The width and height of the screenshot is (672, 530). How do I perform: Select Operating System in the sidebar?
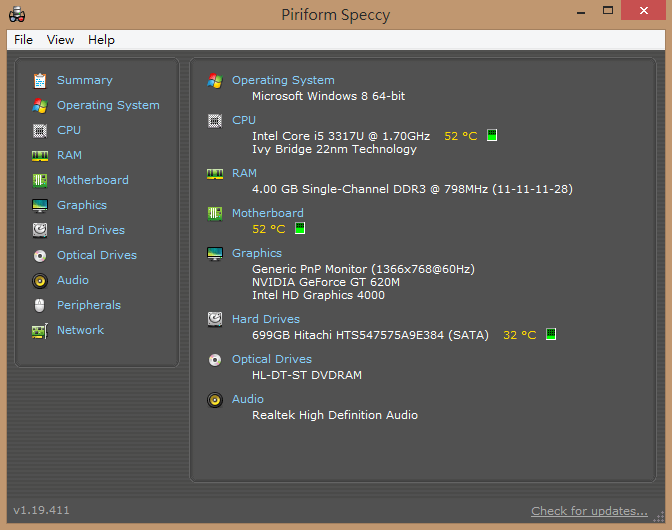pos(108,105)
